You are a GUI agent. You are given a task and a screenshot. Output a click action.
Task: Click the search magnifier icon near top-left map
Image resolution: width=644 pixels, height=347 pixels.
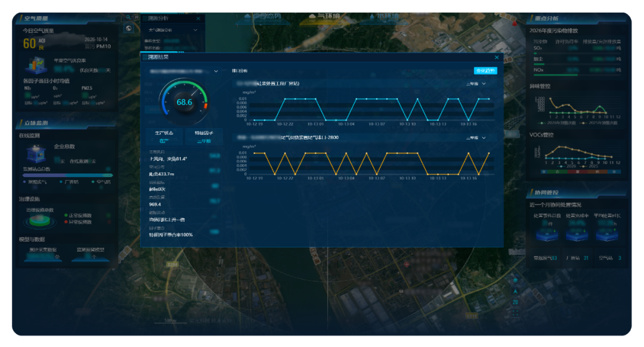128,17
